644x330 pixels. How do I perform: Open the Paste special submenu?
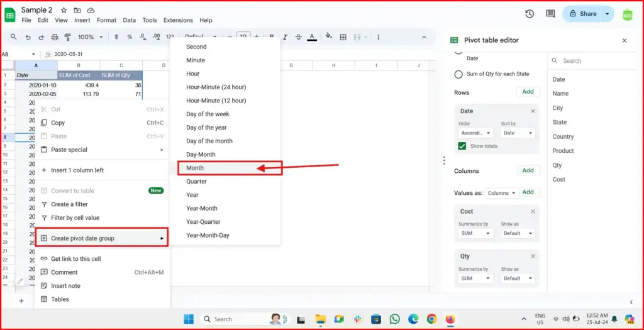tap(103, 150)
